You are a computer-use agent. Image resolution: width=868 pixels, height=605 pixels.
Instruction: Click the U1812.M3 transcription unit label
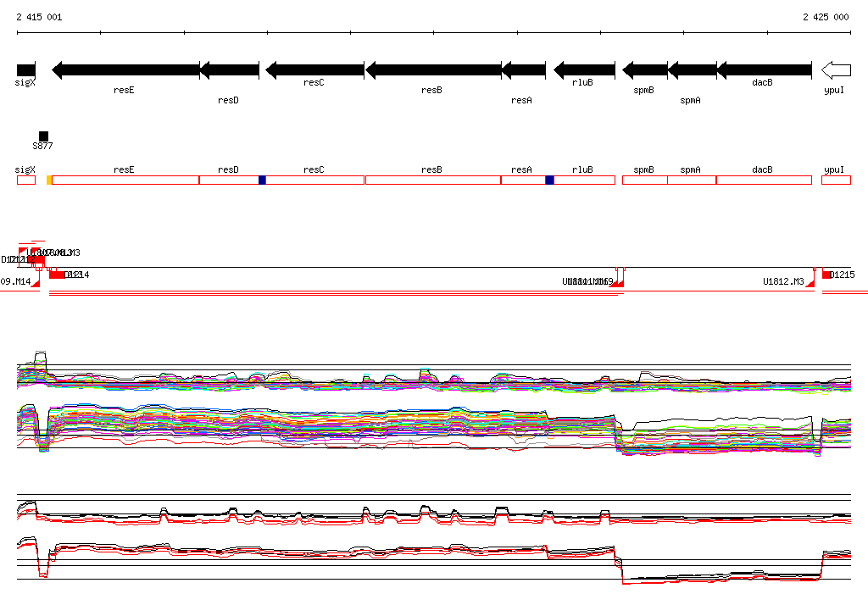coord(783,281)
